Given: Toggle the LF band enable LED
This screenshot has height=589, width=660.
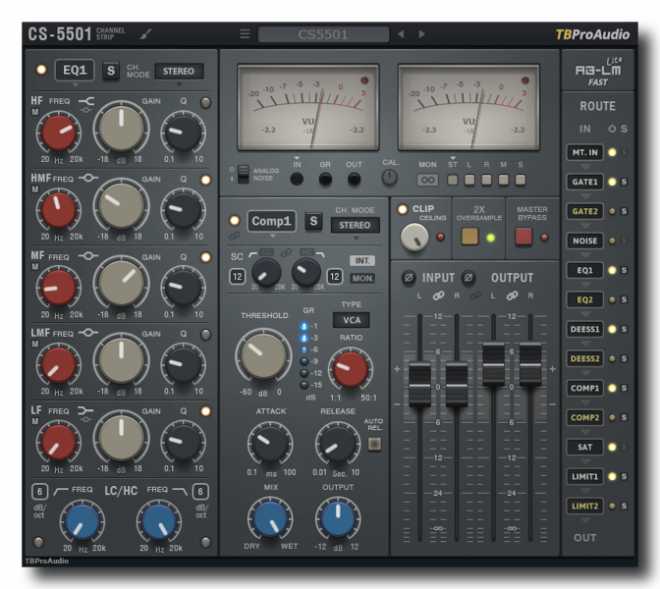Looking at the screenshot, I should 205,411.
